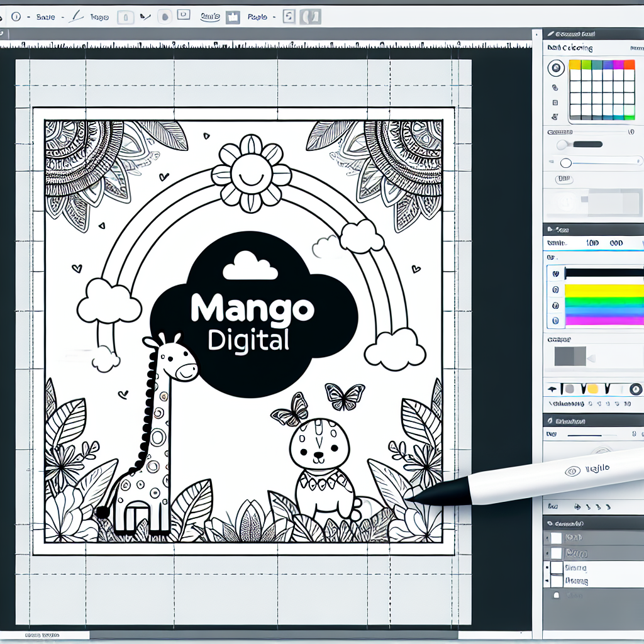Screen dimensions: 644x644
Task: Click the gray preview swatch square
Action: (x=570, y=356)
